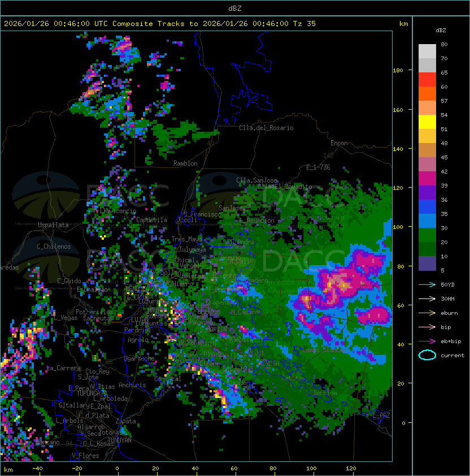Click the V_Flores map label

point(85,456)
